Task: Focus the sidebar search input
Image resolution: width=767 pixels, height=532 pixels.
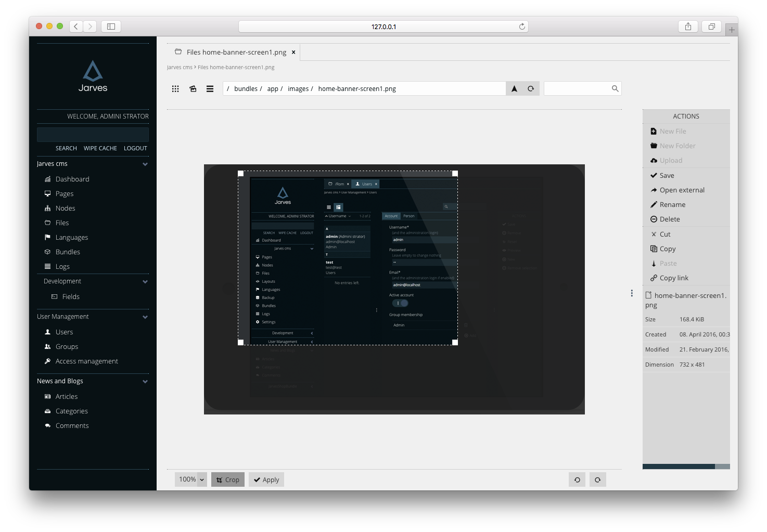Action: (x=93, y=135)
